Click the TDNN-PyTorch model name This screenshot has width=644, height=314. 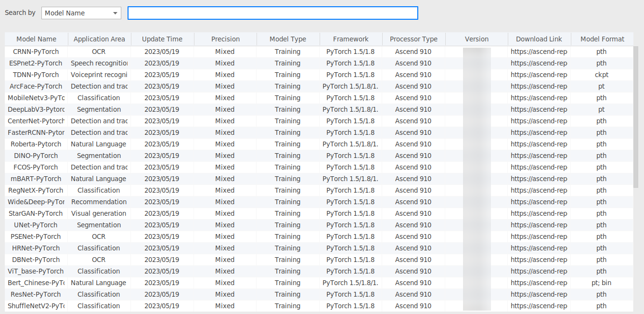click(36, 75)
